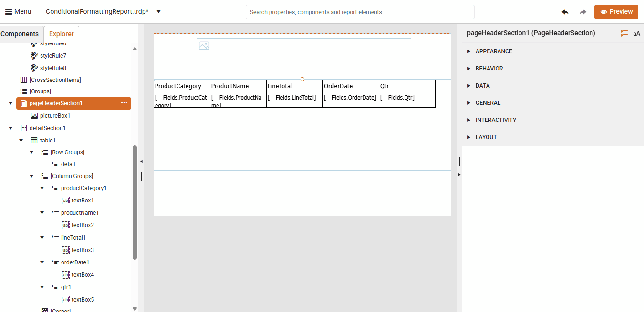Screen dimensions: 644x312
Task: Collapse the left panel using splitter arrow
Action: pyautogui.click(x=141, y=162)
